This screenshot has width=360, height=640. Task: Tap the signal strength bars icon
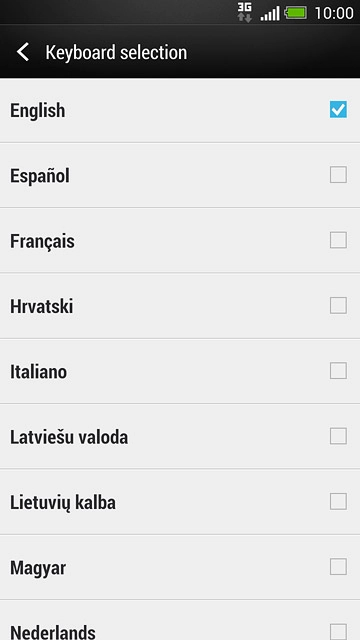pos(270,13)
